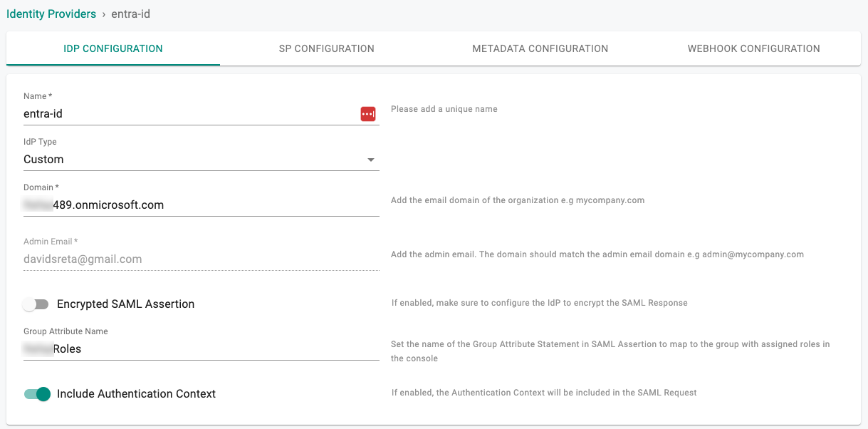Select the IDP Configuration tab
This screenshot has height=429, width=868.
[x=113, y=48]
